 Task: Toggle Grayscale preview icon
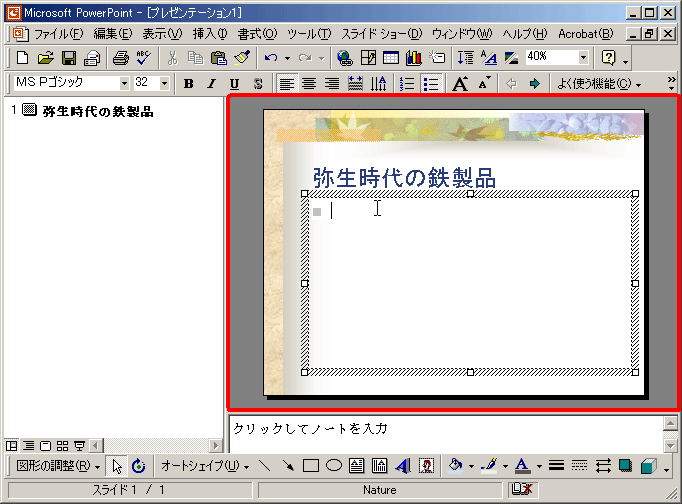[512, 58]
